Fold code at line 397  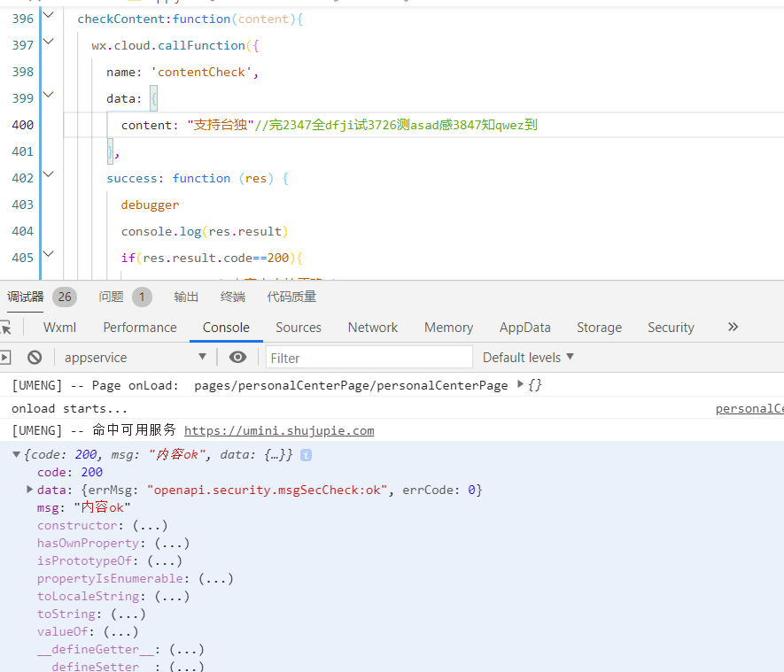[x=49, y=42]
